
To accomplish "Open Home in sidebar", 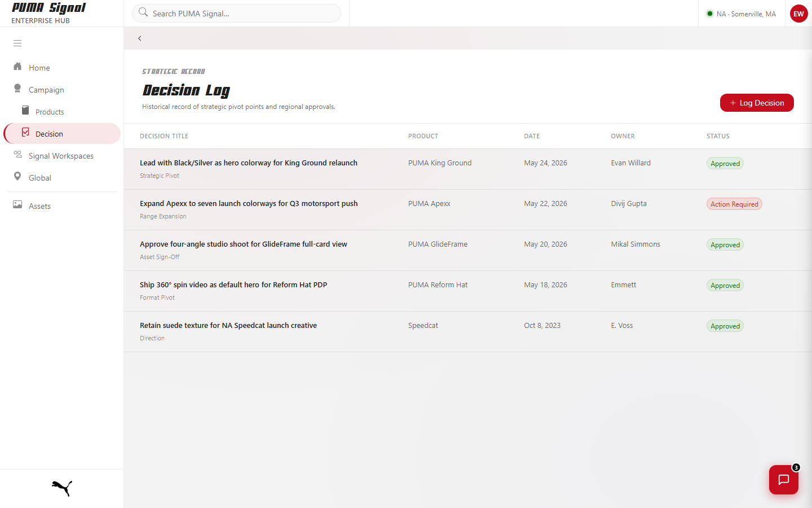I will 62,68.
